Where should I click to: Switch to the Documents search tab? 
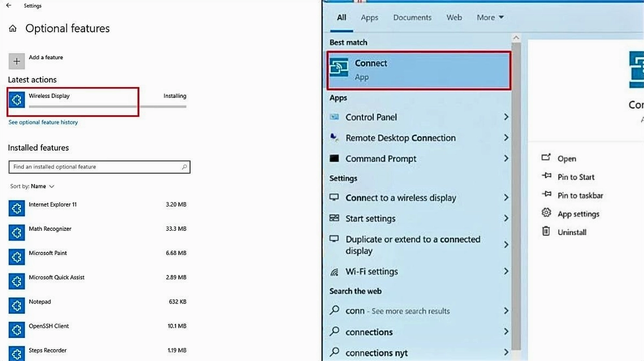click(x=412, y=17)
